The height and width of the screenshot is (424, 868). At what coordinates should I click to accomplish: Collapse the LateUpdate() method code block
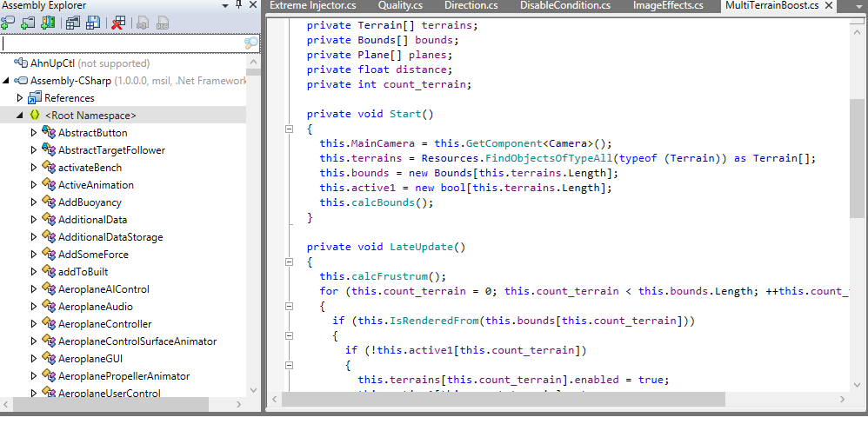[290, 262]
